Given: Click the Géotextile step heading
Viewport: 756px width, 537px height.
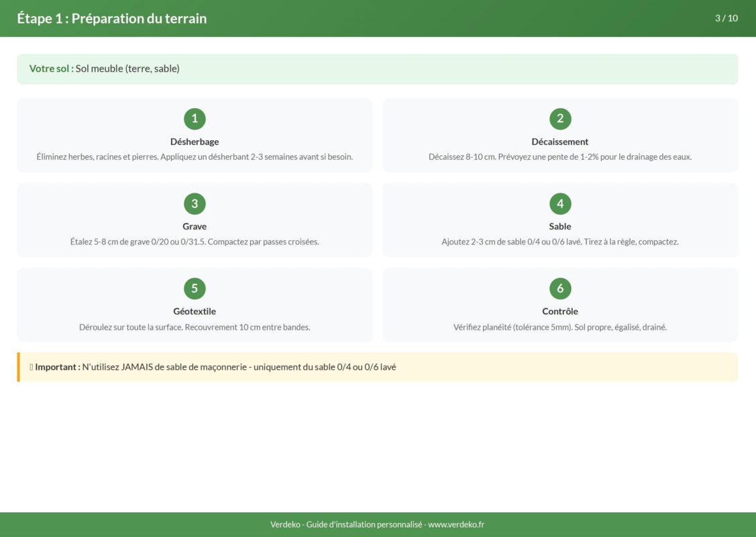Looking at the screenshot, I should click(195, 311).
